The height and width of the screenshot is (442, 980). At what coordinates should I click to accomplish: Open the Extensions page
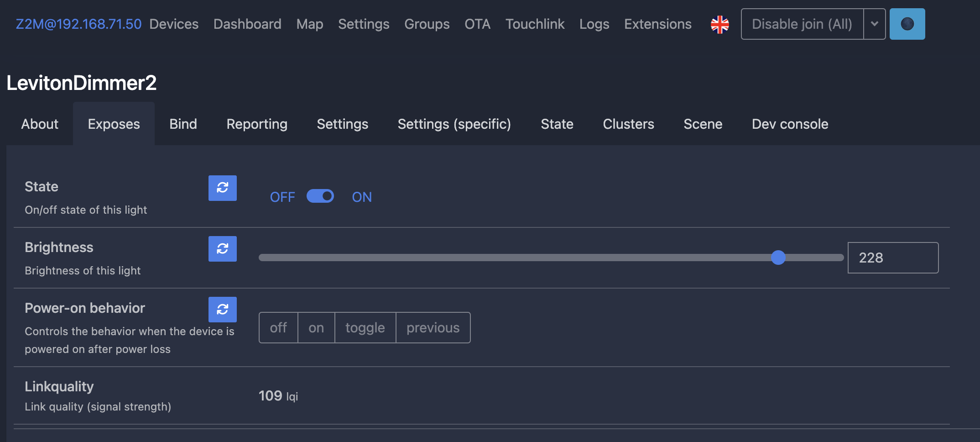point(658,24)
